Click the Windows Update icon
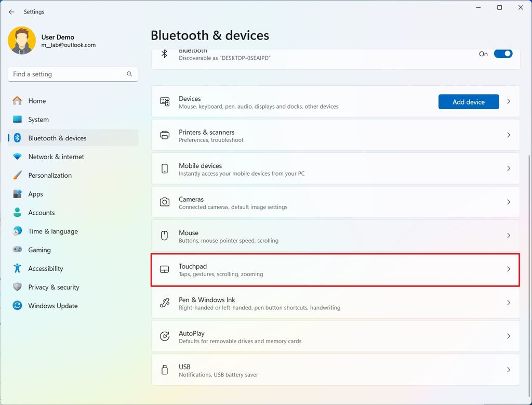This screenshot has height=405, width=532. 18,306
